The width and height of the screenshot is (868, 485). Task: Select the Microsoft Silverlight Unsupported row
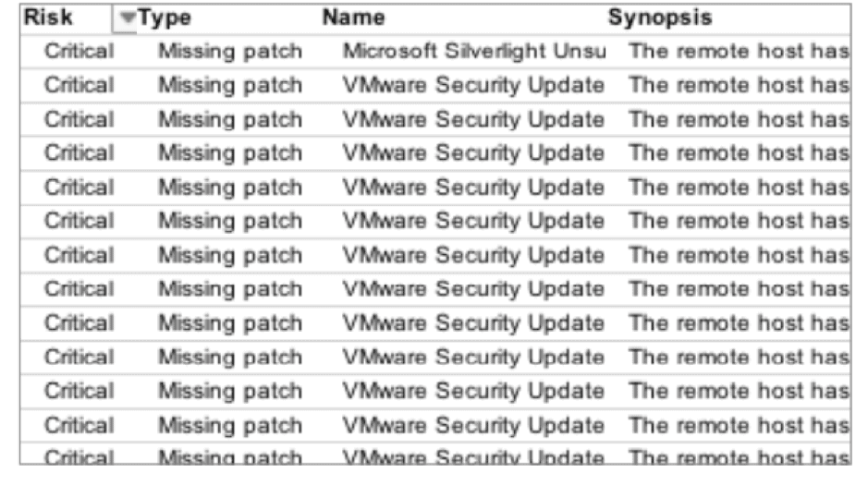coord(435,52)
